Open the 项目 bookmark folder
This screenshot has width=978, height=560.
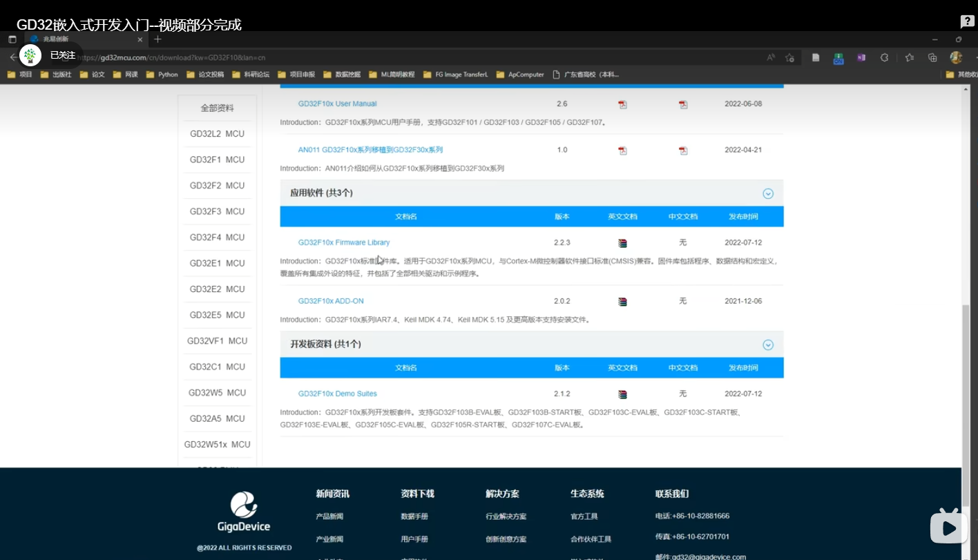tap(20, 75)
